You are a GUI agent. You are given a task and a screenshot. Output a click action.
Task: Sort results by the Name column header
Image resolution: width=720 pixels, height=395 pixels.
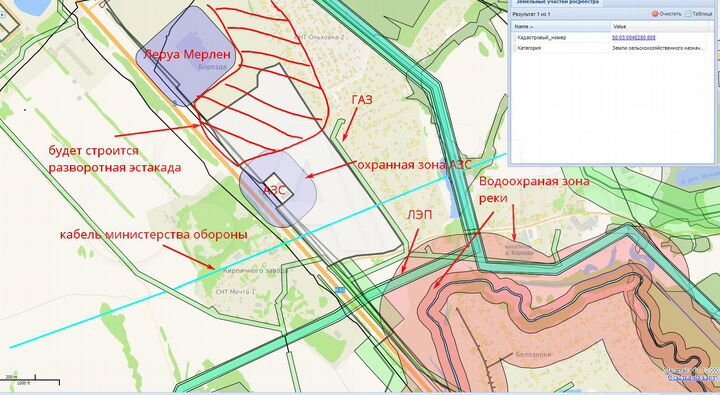click(x=561, y=27)
